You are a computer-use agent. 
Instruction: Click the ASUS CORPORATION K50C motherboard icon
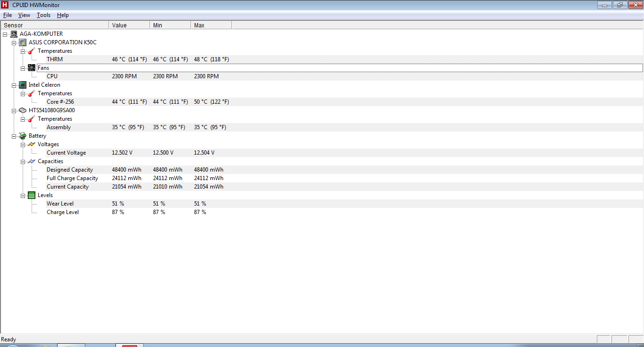coord(23,42)
